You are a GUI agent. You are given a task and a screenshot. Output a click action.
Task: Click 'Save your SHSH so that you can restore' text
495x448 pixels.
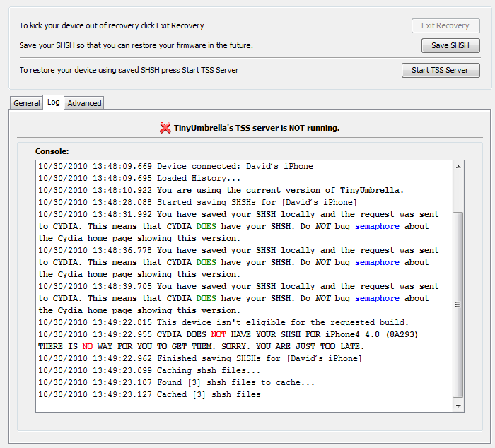point(136,45)
